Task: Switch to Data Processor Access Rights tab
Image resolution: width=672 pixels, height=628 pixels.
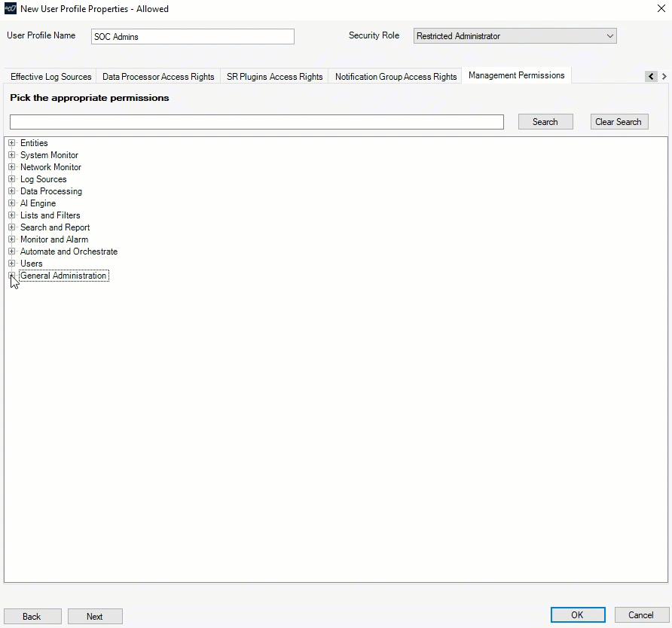Action: [158, 77]
